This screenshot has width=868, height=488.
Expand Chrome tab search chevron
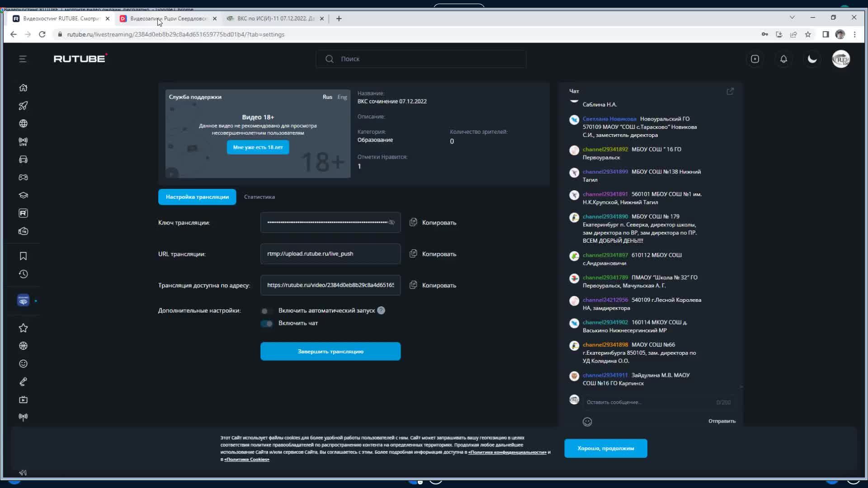[792, 17]
